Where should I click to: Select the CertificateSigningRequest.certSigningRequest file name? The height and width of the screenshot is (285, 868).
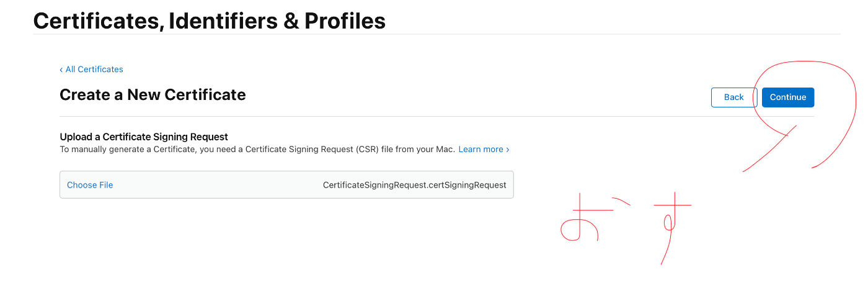(x=414, y=185)
